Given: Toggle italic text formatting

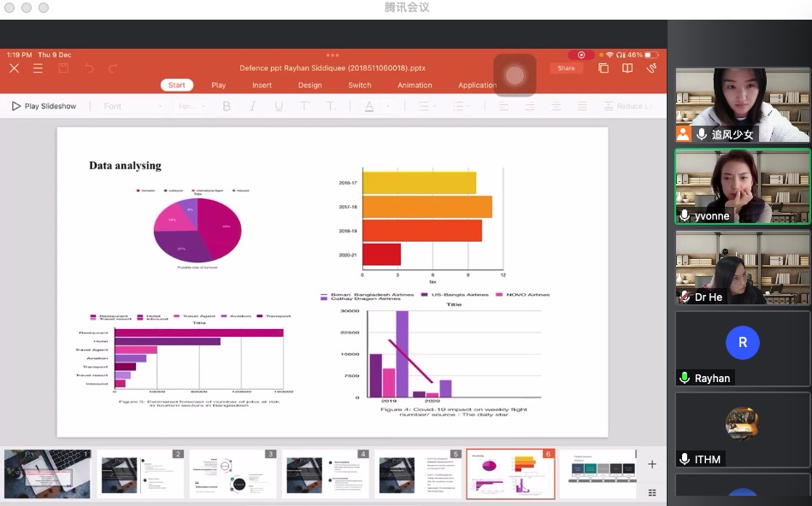Looking at the screenshot, I should pos(252,106).
